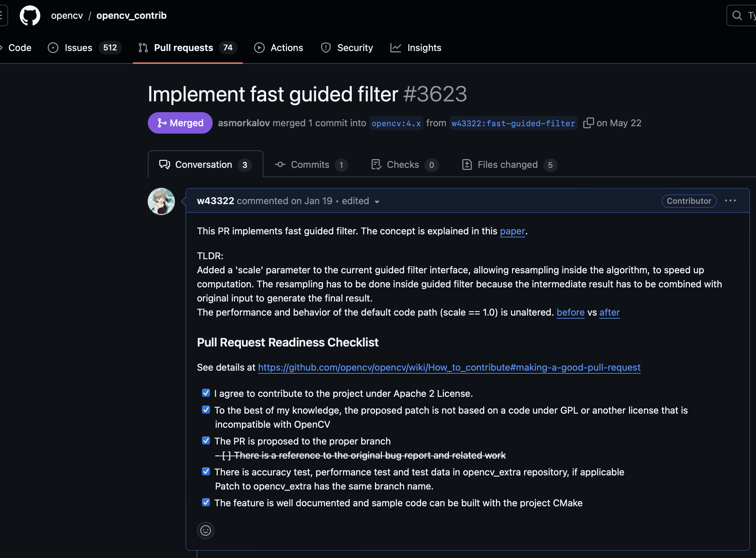Screen dimensions: 756x558
Task: Open the Security tab
Action: coord(347,48)
